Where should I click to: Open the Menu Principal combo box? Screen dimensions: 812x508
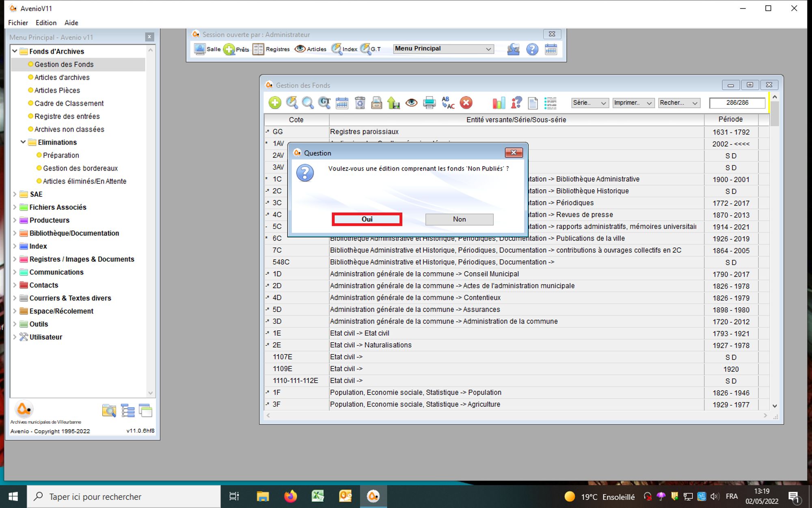tap(443, 49)
